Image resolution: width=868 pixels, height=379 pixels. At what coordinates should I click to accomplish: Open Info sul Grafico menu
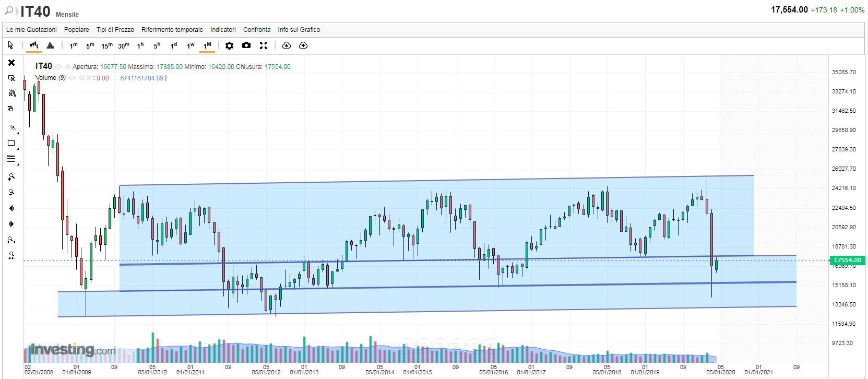click(x=299, y=30)
